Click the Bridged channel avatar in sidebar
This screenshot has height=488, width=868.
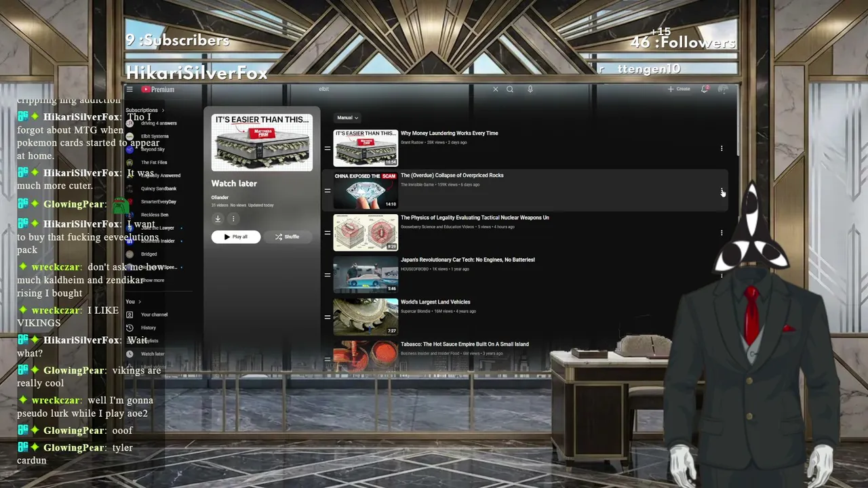pos(130,254)
